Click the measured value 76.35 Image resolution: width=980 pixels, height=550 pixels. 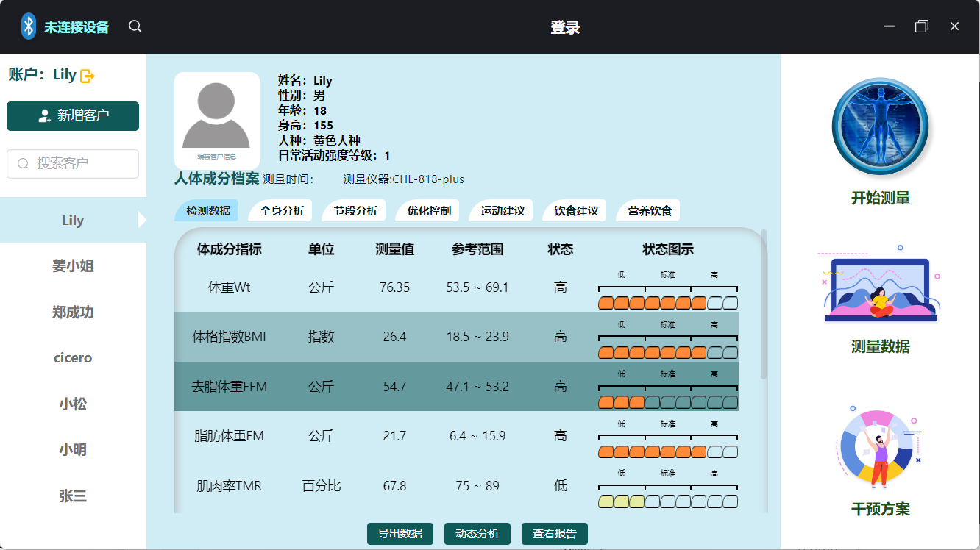click(395, 287)
